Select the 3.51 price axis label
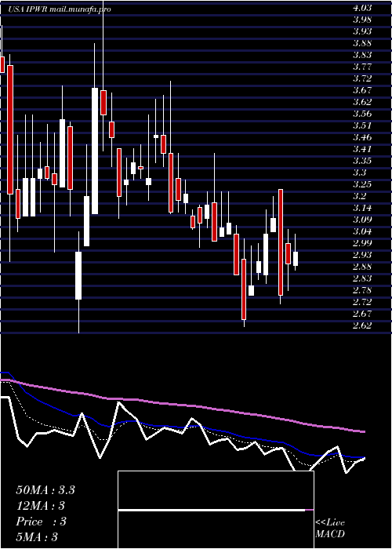Screen dimensions: 392x549 pyautogui.click(x=362, y=125)
